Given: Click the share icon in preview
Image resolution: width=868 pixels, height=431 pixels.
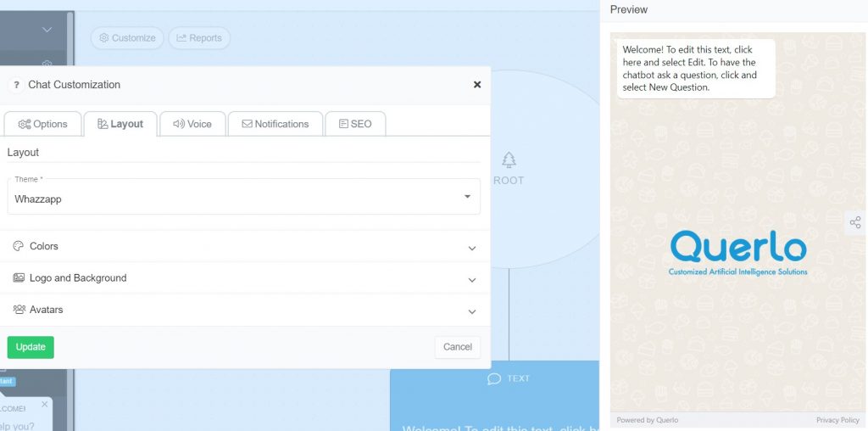Looking at the screenshot, I should click(x=855, y=222).
